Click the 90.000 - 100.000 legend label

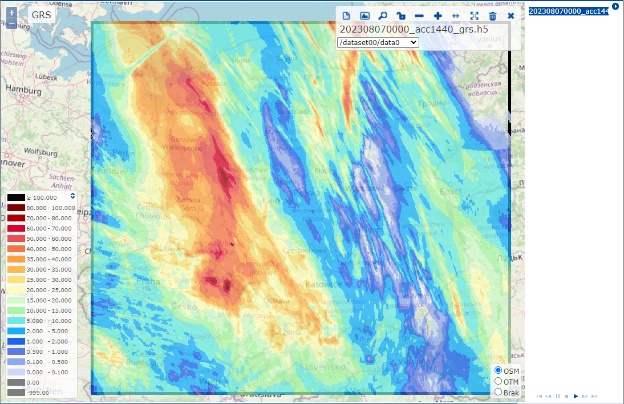(51, 208)
